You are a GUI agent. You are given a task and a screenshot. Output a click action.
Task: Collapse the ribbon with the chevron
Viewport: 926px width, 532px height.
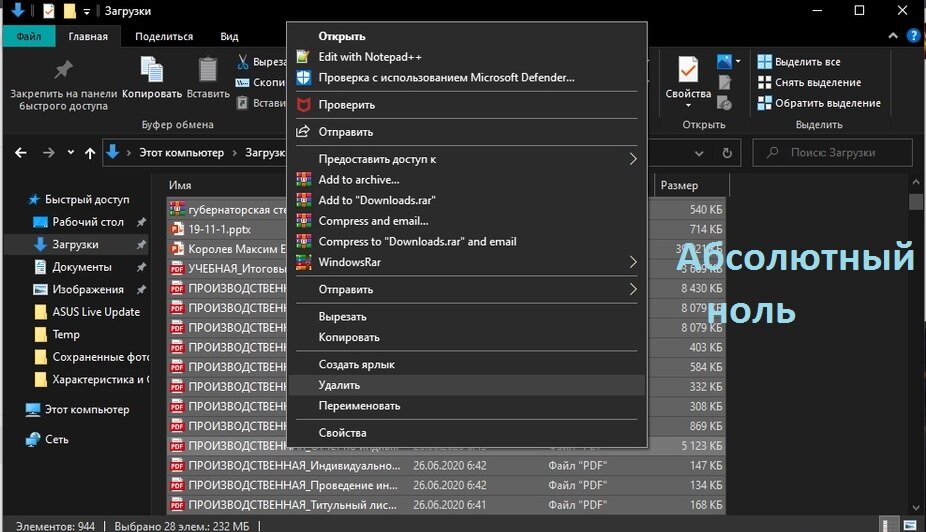[x=892, y=36]
